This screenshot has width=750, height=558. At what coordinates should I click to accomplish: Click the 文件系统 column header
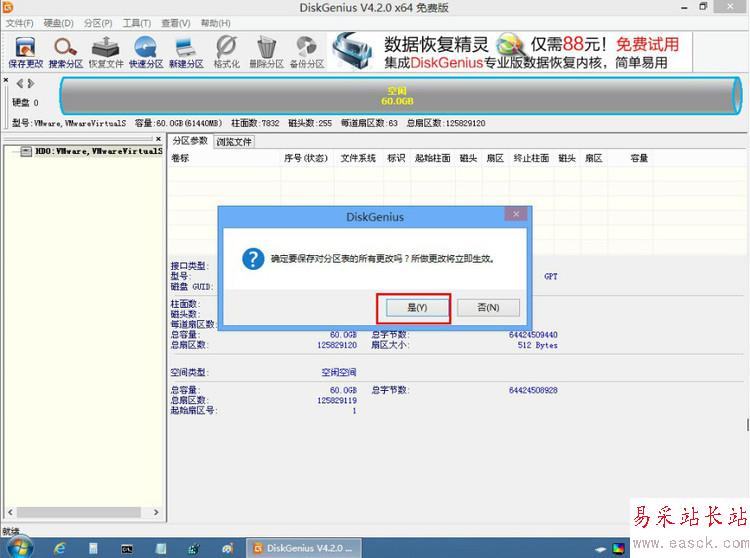coord(358,158)
